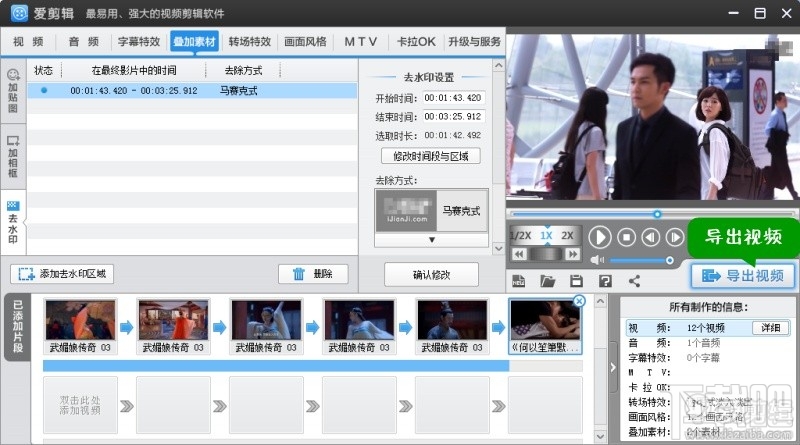Select the first 武媚娘传奇 03 clip thumbnail
Viewport: 800px width, 445px height.
tap(80, 327)
